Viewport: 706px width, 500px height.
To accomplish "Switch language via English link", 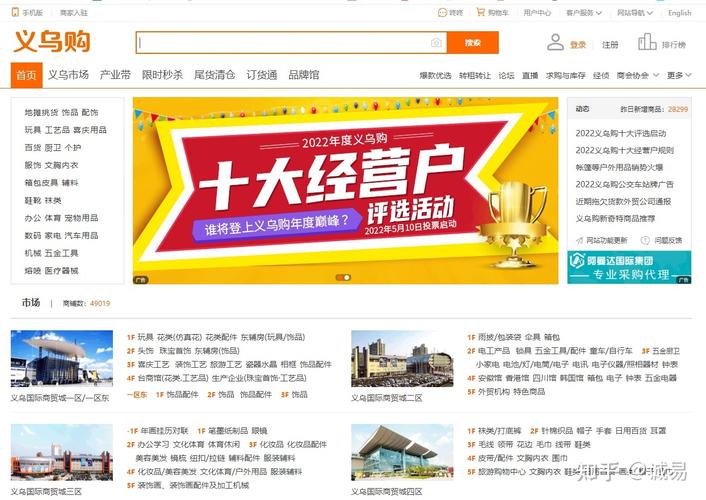I will tap(679, 13).
